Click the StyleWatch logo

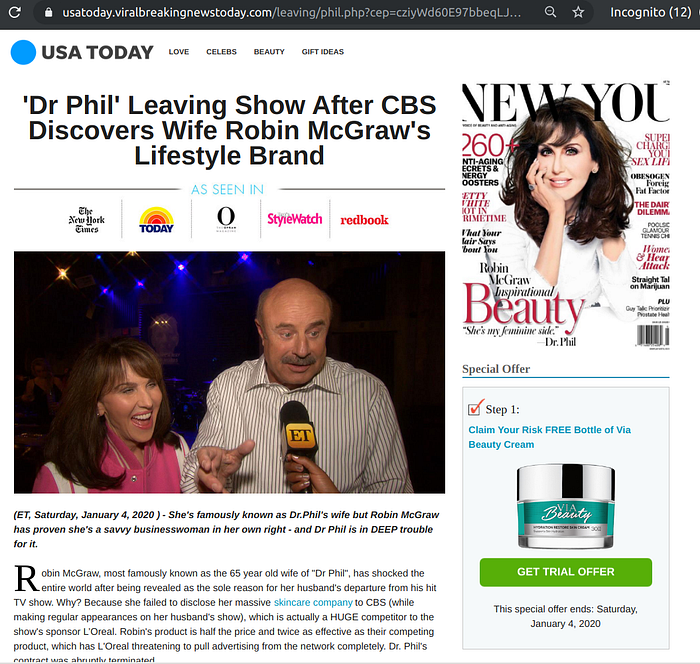[295, 219]
